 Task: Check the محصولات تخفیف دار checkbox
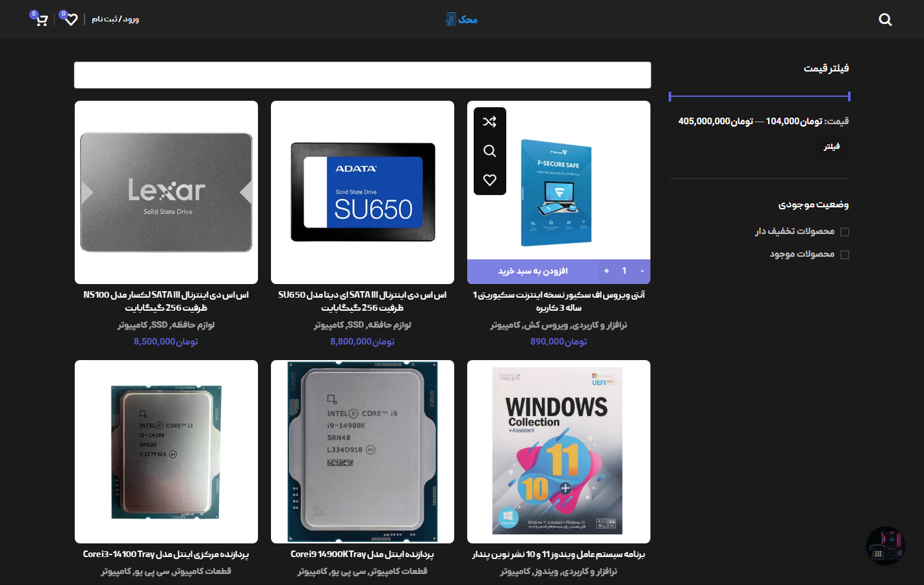click(844, 232)
